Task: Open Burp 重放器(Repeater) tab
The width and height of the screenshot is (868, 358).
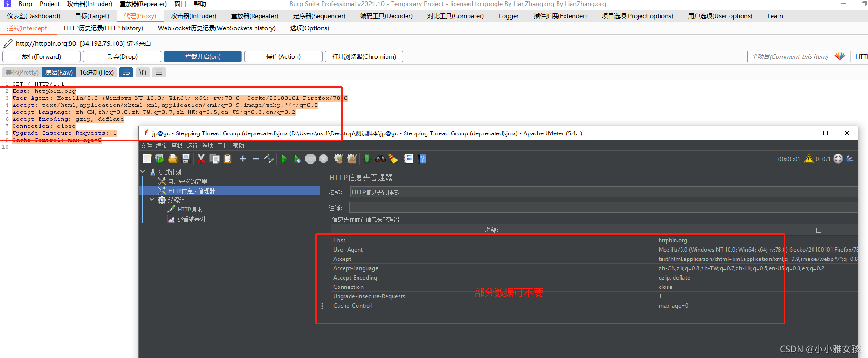Action: click(x=255, y=16)
